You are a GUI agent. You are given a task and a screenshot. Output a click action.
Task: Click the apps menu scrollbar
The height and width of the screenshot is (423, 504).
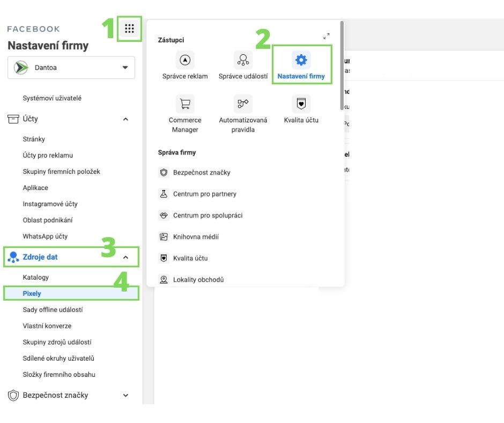point(342,64)
